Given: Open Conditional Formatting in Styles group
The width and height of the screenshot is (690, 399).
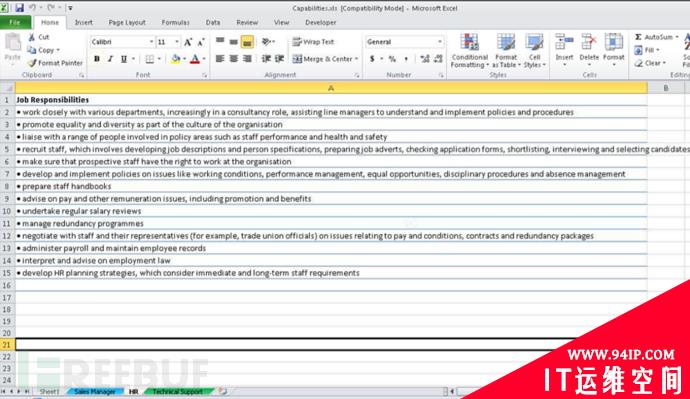Looking at the screenshot, I should [x=470, y=51].
